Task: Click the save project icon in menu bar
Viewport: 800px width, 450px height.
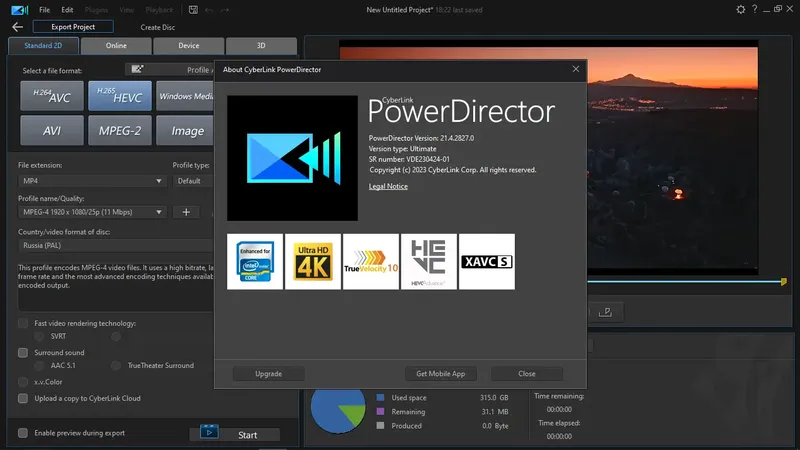Action: coord(193,10)
